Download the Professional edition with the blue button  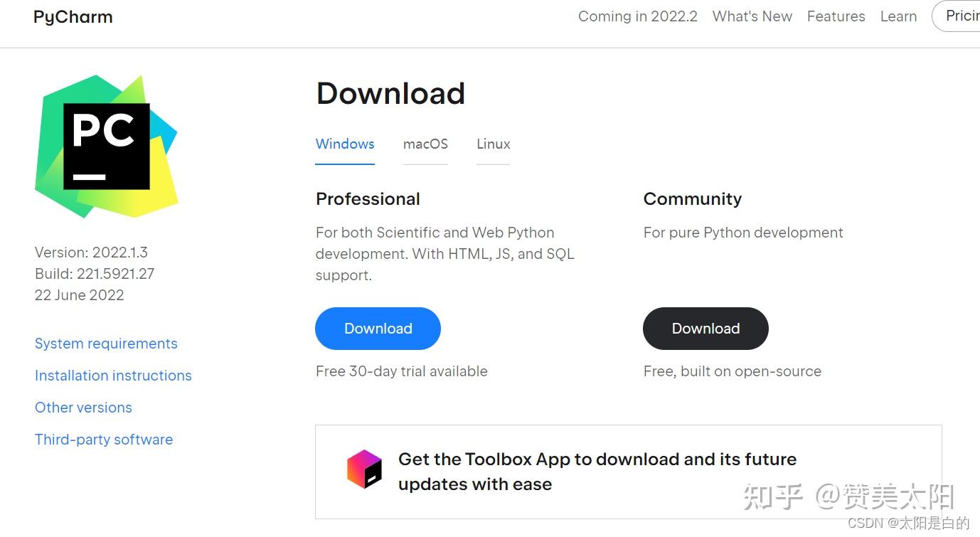point(378,329)
